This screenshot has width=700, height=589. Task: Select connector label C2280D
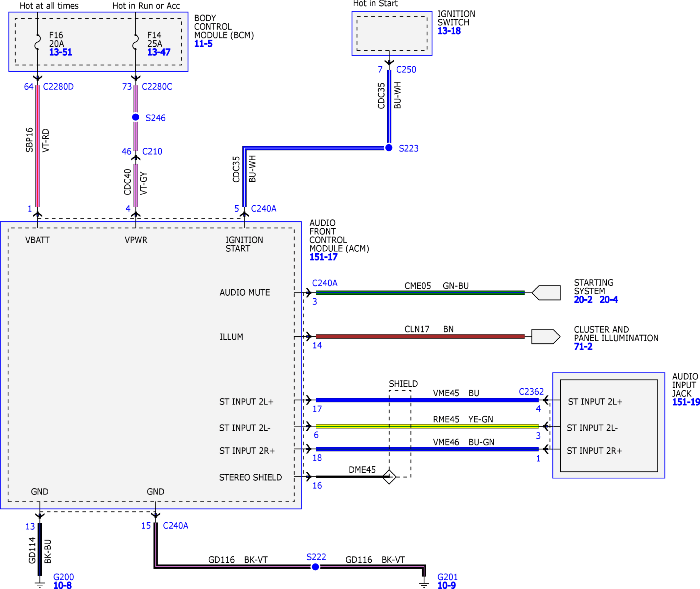58,87
